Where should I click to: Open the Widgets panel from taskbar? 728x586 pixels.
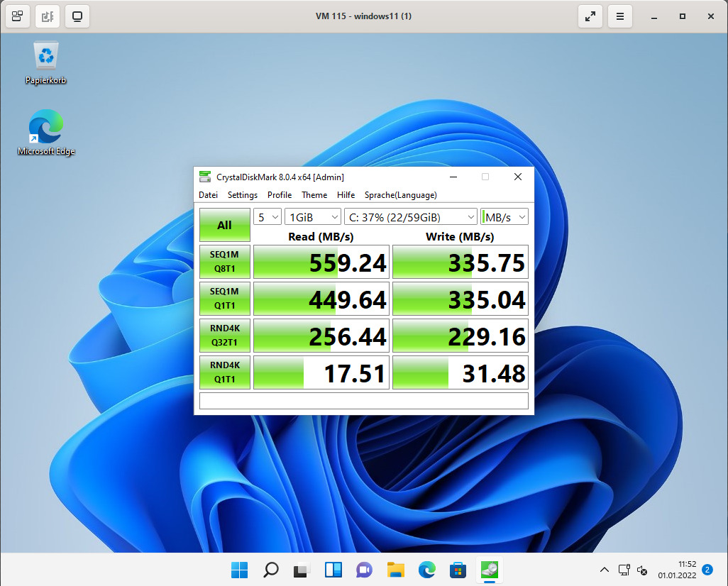pyautogui.click(x=333, y=570)
